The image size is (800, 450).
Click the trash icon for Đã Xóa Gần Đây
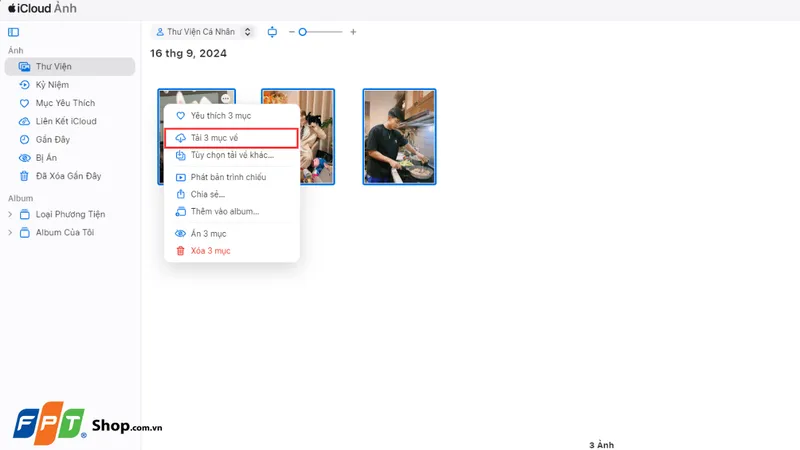point(24,176)
